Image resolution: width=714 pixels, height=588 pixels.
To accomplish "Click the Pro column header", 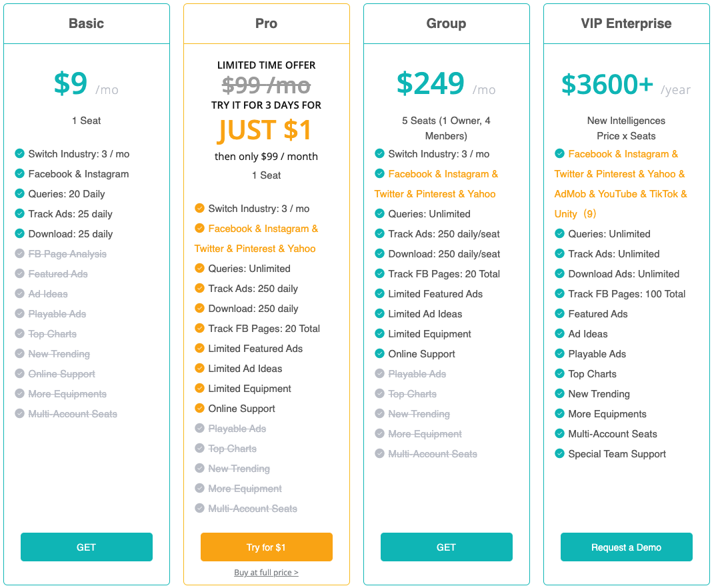I will tap(266, 23).
